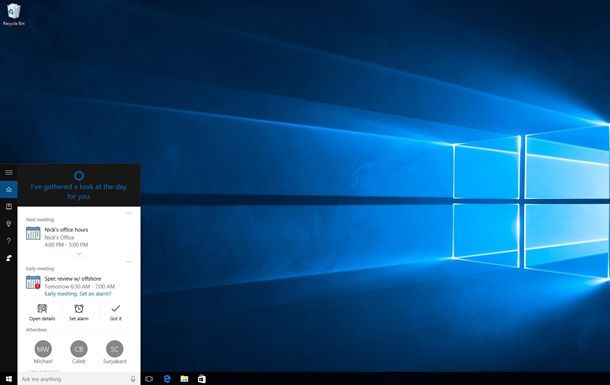This screenshot has height=385, width=610.
Task: Open the Reminders lightbulb icon in the sidebar
Action: 9,224
